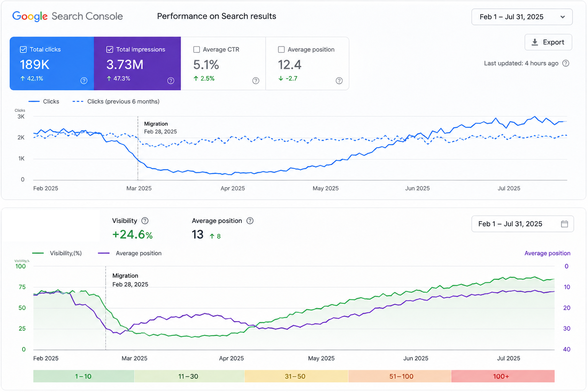Image resolution: width=588 pixels, height=392 pixels.
Task: Click the Performance on Search results title
Action: (217, 16)
